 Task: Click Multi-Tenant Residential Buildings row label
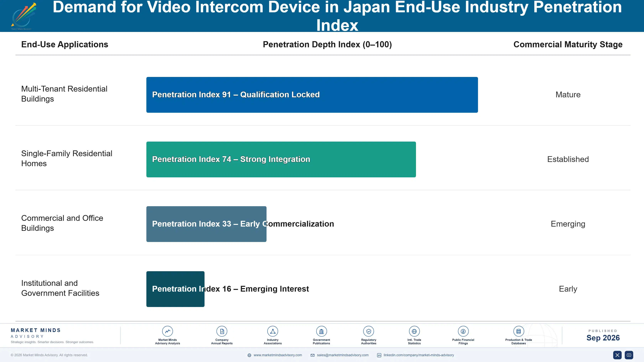coord(64,94)
